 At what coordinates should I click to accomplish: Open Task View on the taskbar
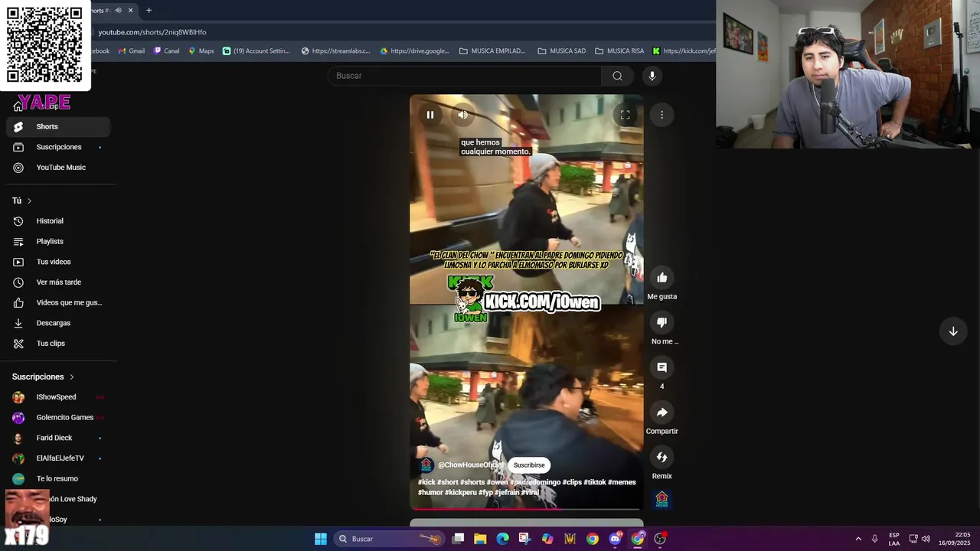(x=458, y=539)
